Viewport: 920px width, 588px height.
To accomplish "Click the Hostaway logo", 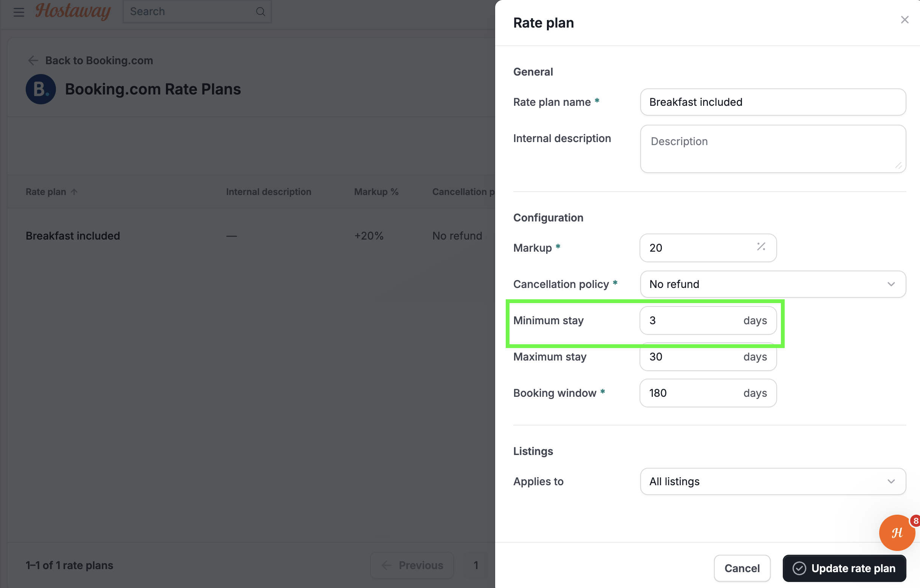I will [x=73, y=11].
